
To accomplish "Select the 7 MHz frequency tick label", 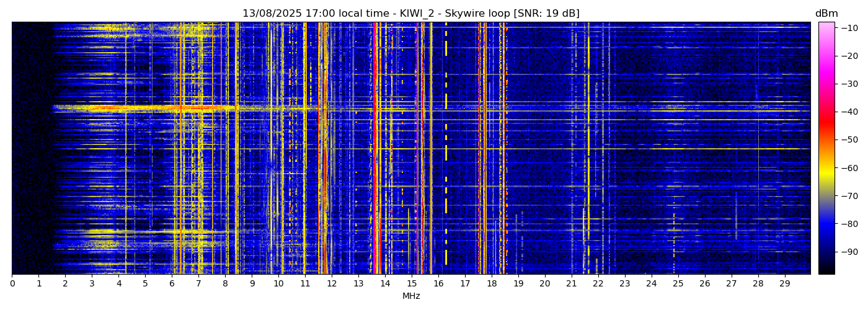I will (x=198, y=284).
